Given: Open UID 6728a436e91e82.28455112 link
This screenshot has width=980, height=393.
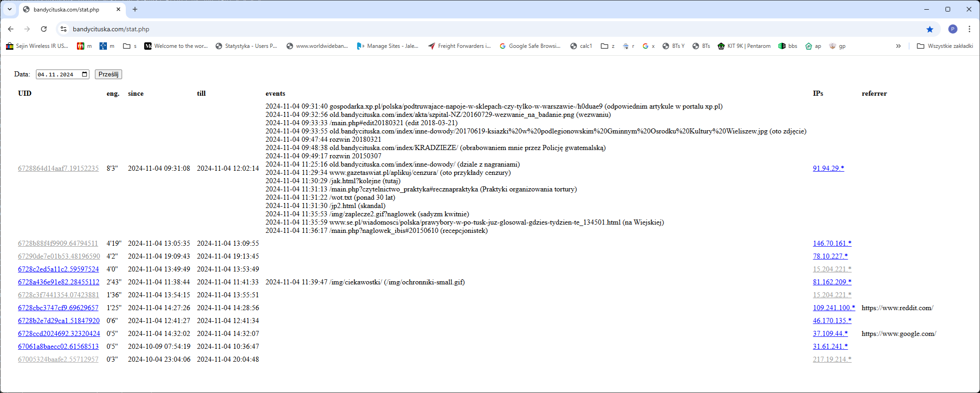Looking at the screenshot, I should [x=59, y=282].
